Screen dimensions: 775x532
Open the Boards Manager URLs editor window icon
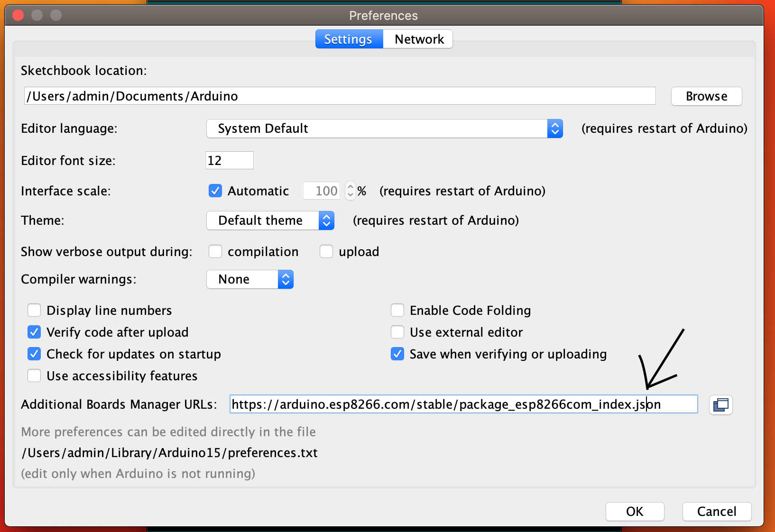click(720, 405)
